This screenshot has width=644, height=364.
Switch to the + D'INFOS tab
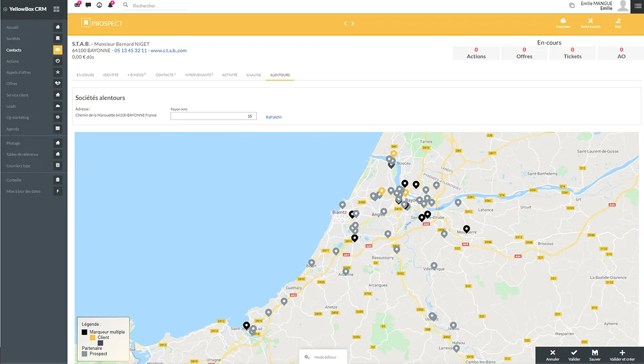[x=137, y=75]
